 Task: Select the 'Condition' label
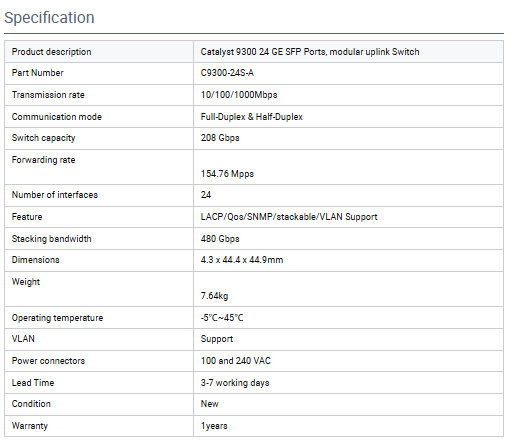coord(31,404)
